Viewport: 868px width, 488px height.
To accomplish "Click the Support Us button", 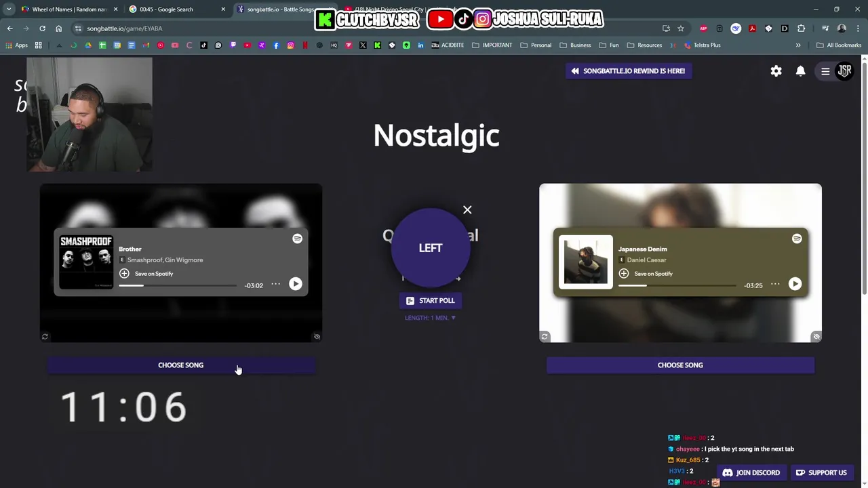I will [821, 472].
